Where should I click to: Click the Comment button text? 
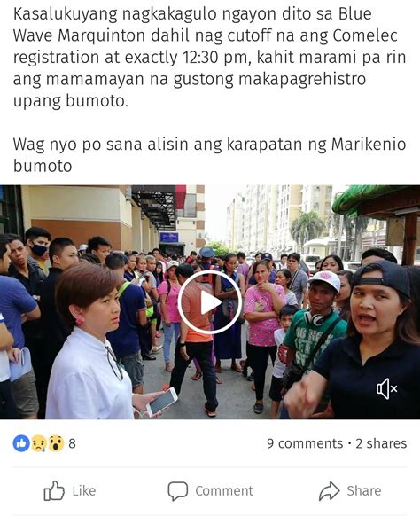tap(224, 490)
